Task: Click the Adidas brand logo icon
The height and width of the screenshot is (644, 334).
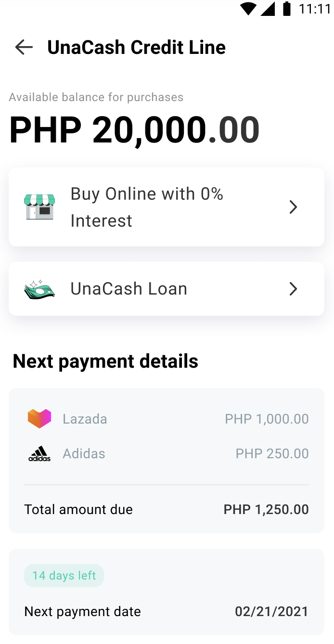Action: click(39, 453)
